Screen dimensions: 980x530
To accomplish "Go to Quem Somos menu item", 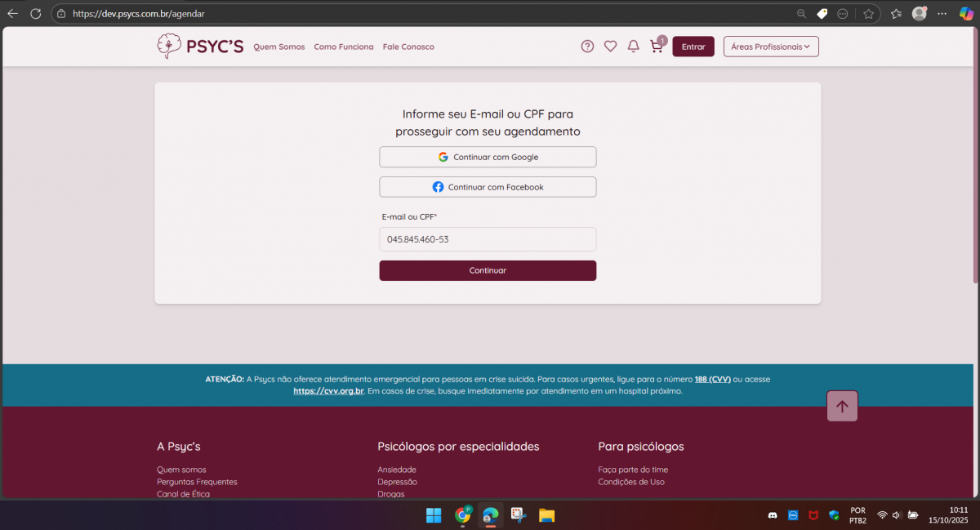I will pyautogui.click(x=278, y=47).
